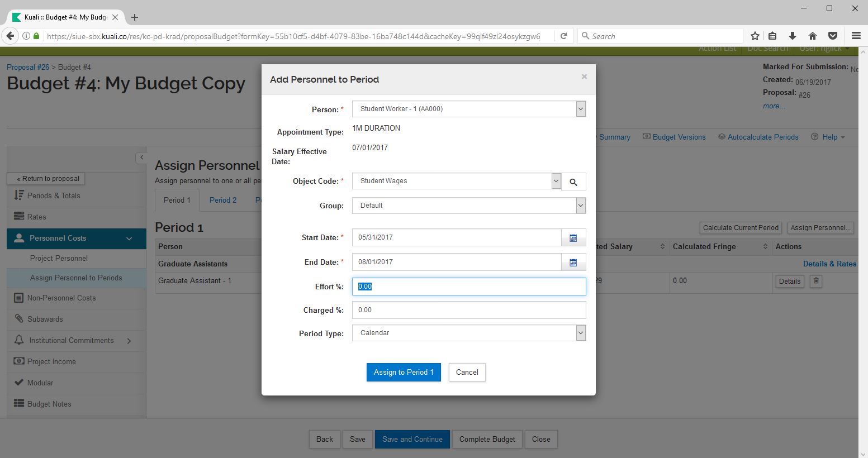Delete Graduate Assistant row with trash icon
Image resolution: width=868 pixels, height=458 pixels.
point(815,282)
